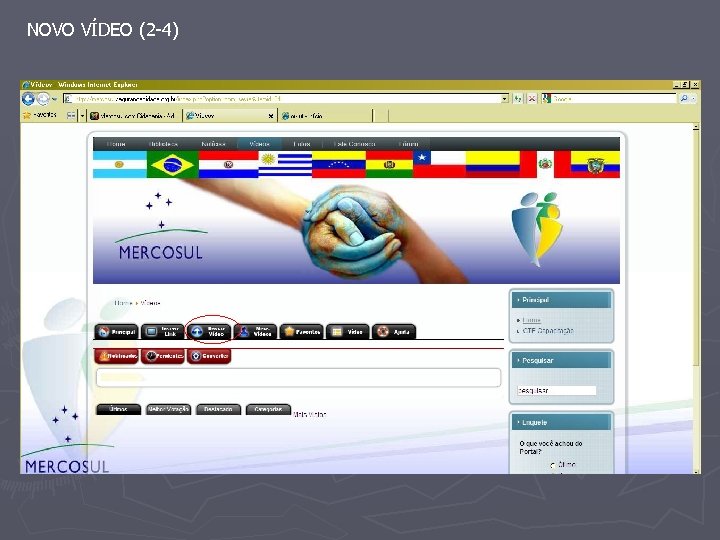The width and height of the screenshot is (720, 540).
Task: Click the Internet Explorer forward arrow
Action: point(43,99)
